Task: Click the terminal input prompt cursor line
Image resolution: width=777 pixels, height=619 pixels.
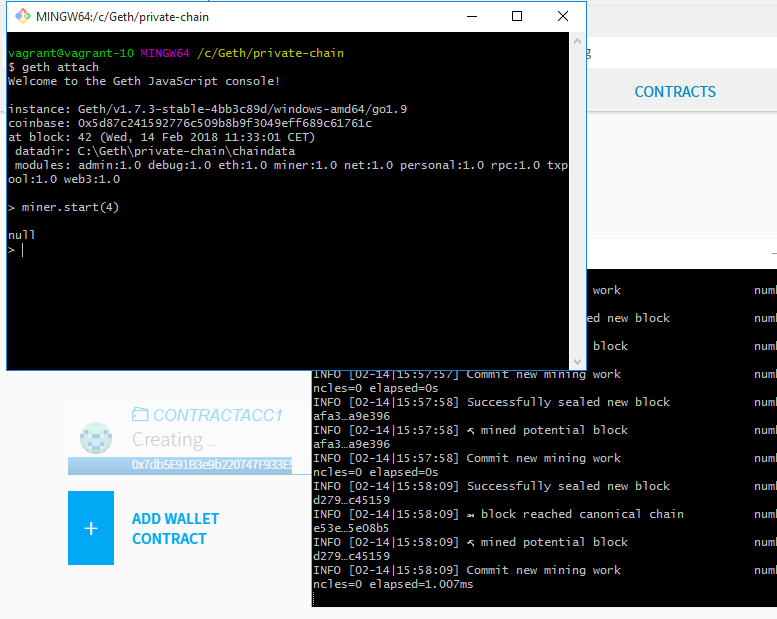Action: click(x=16, y=250)
